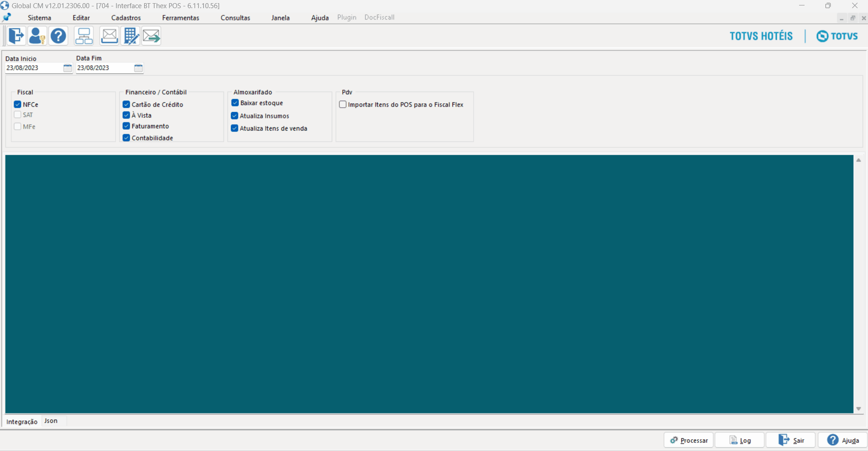Screen dimensions: 868x451
Task: Uncheck the Faturamento checkbox
Action: click(x=126, y=126)
